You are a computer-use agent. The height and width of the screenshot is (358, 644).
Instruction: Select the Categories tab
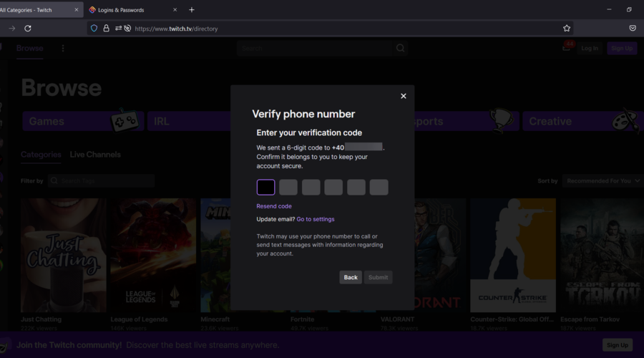coord(41,155)
